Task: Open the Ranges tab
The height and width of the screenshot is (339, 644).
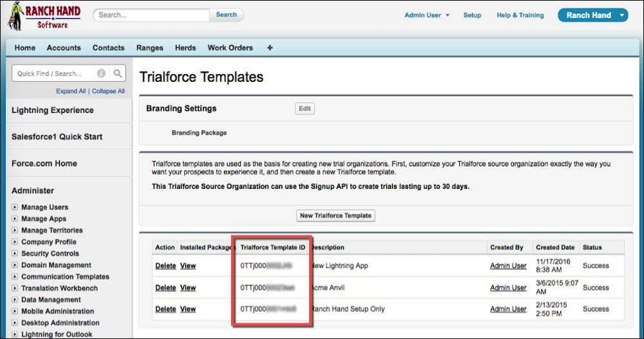Action: pyautogui.click(x=149, y=48)
